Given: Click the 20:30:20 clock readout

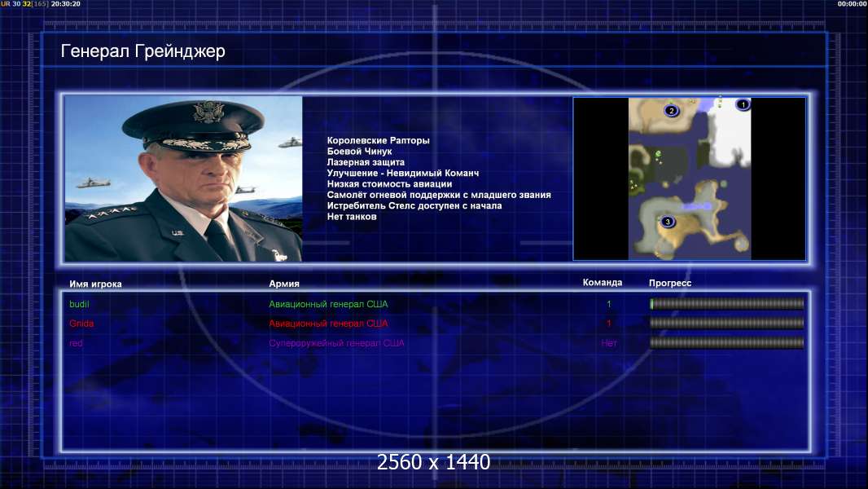Looking at the screenshot, I should (66, 4).
